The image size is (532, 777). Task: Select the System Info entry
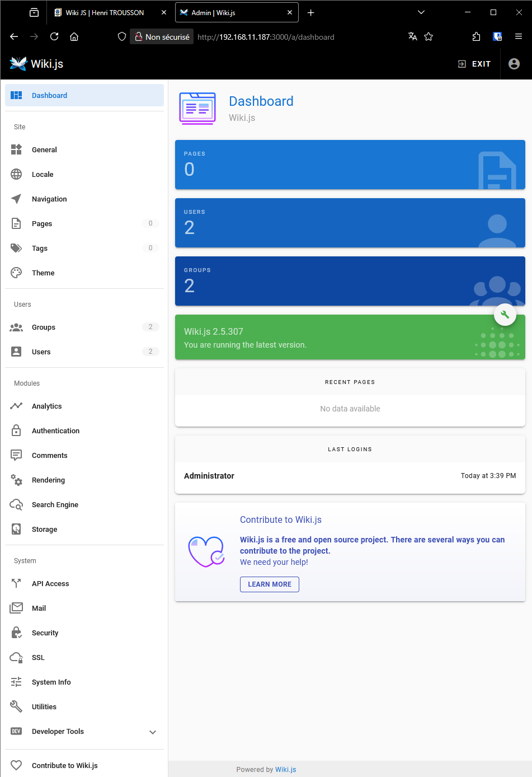click(84, 682)
